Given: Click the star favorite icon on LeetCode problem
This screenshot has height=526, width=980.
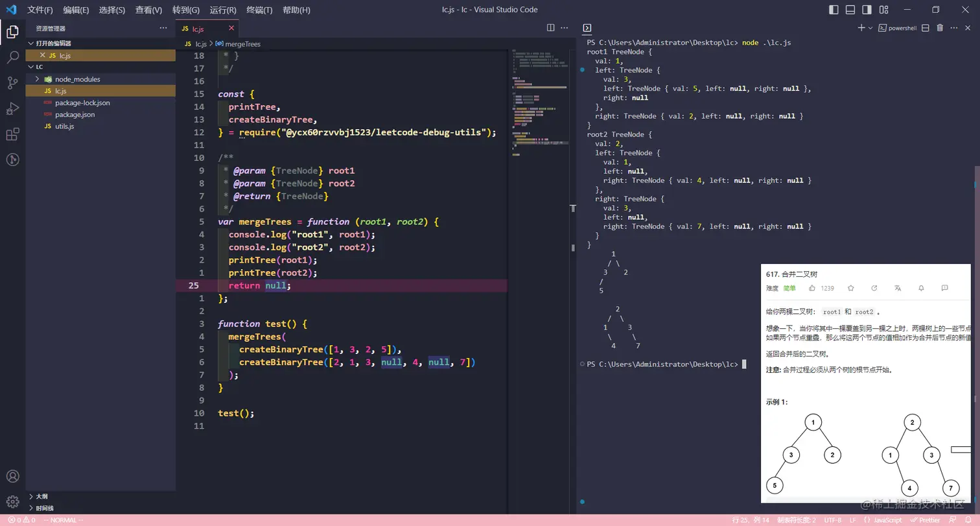Looking at the screenshot, I should [x=851, y=288].
